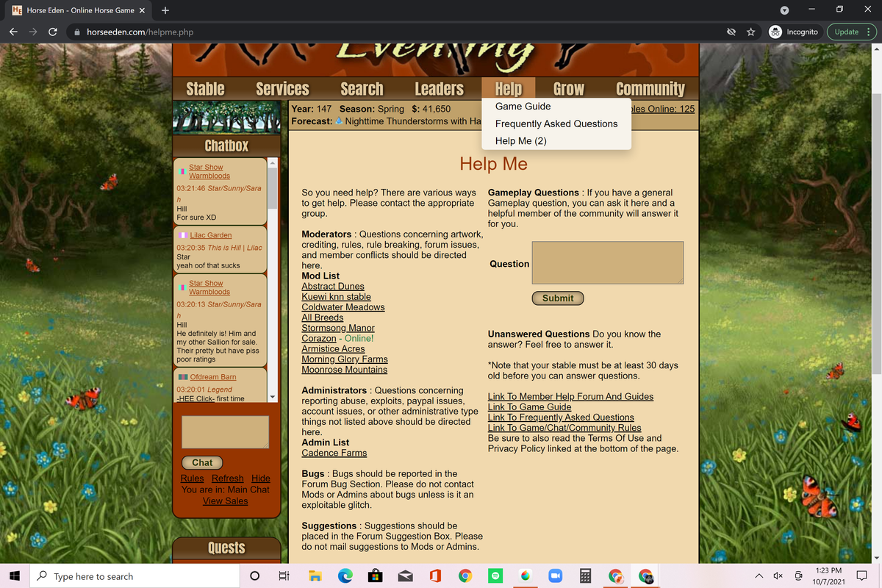This screenshot has height=588, width=882.
Task: Open moderator Armistice Acres' stable
Action: coord(333,349)
